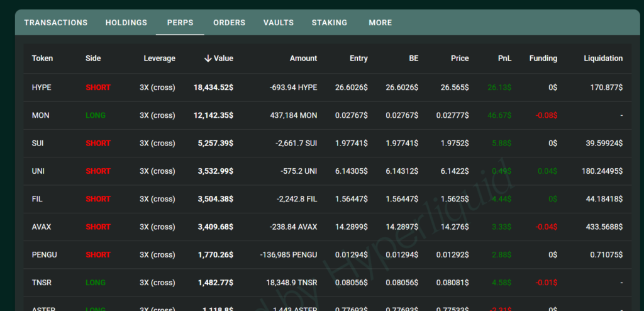Click the sort arrow beside Value header
This screenshot has width=644, height=311.
click(208, 59)
